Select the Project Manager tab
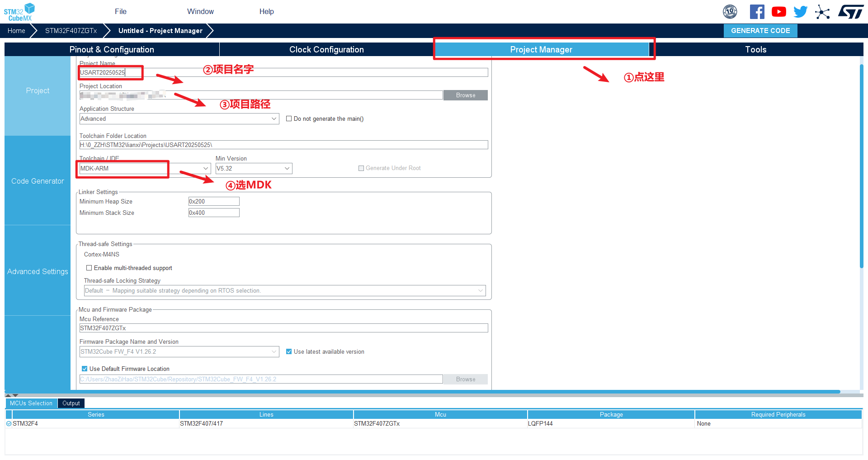The image size is (868, 460). (541, 50)
